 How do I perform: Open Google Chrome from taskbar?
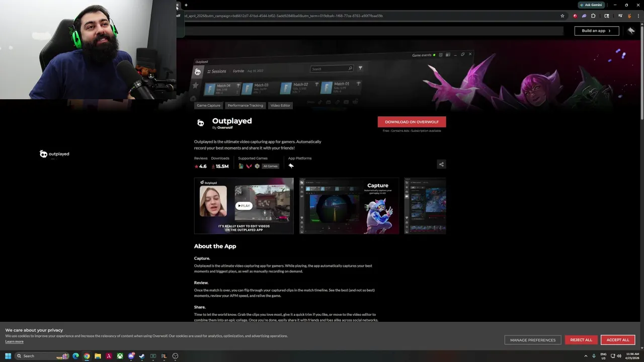point(87,356)
